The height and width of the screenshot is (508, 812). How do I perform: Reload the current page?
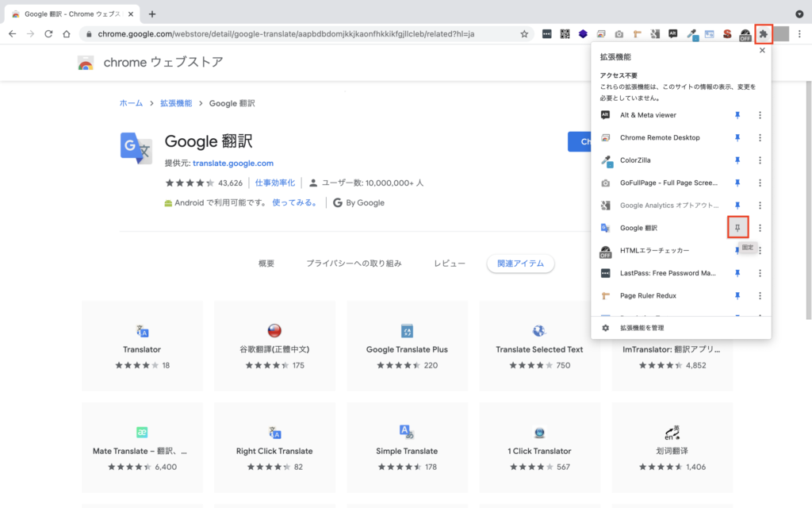click(x=48, y=34)
